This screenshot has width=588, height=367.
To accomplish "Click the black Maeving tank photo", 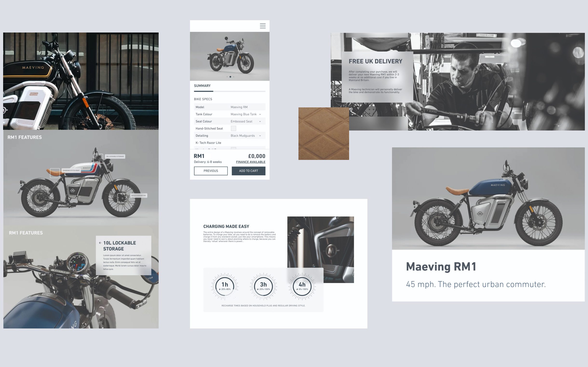I will click(81, 81).
